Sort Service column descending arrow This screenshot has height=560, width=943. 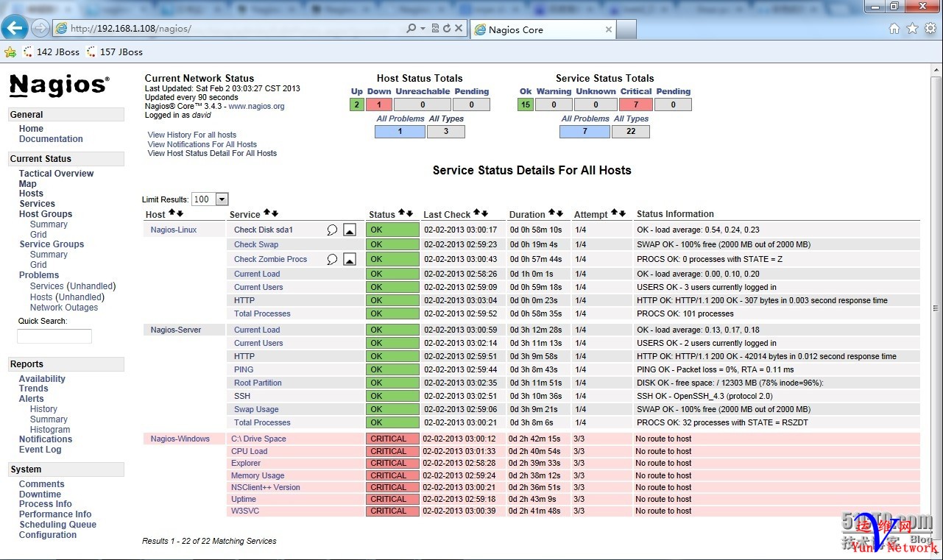[275, 213]
